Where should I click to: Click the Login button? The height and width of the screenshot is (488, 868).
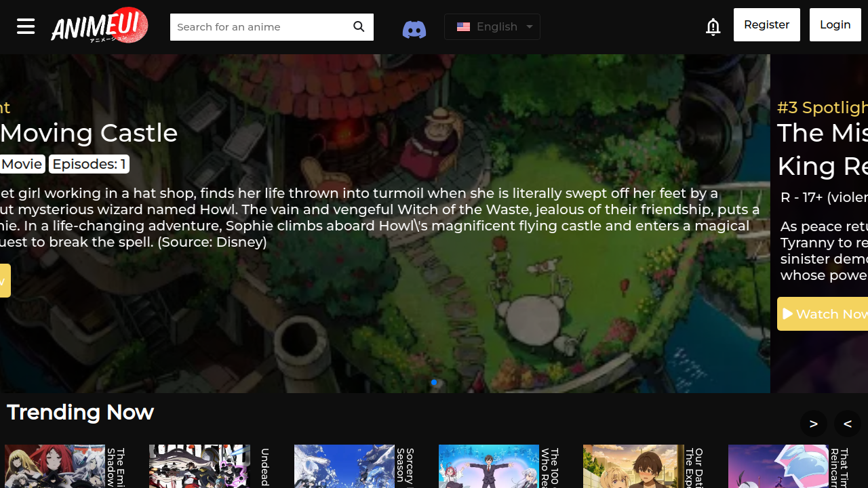(x=835, y=24)
